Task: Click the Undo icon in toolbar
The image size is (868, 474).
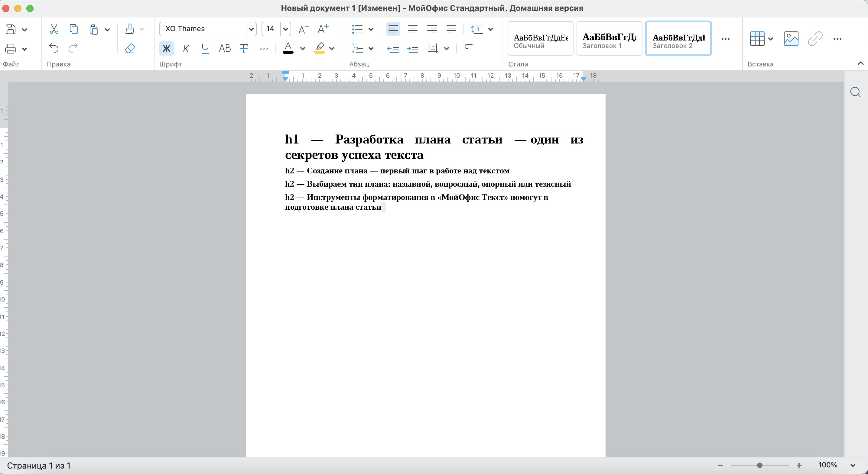Action: (53, 48)
